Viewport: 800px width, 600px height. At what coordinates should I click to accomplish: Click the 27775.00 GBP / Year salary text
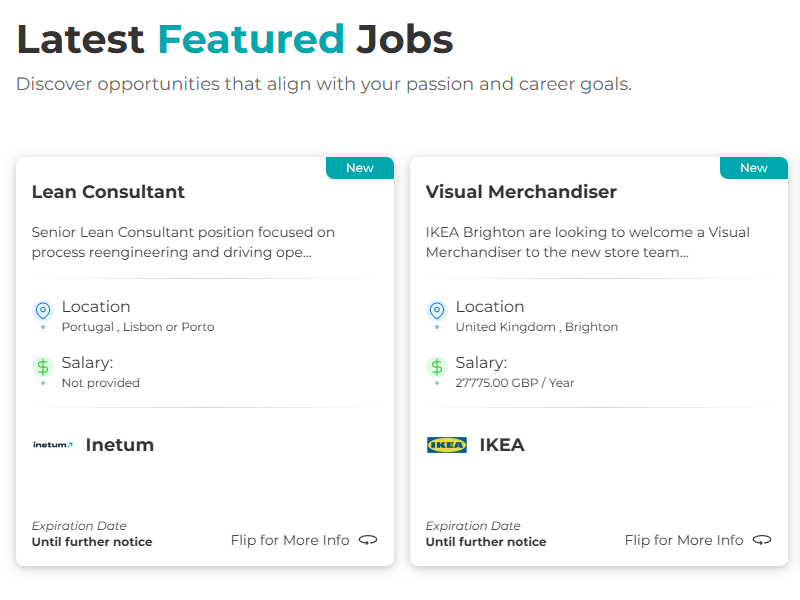[515, 383]
